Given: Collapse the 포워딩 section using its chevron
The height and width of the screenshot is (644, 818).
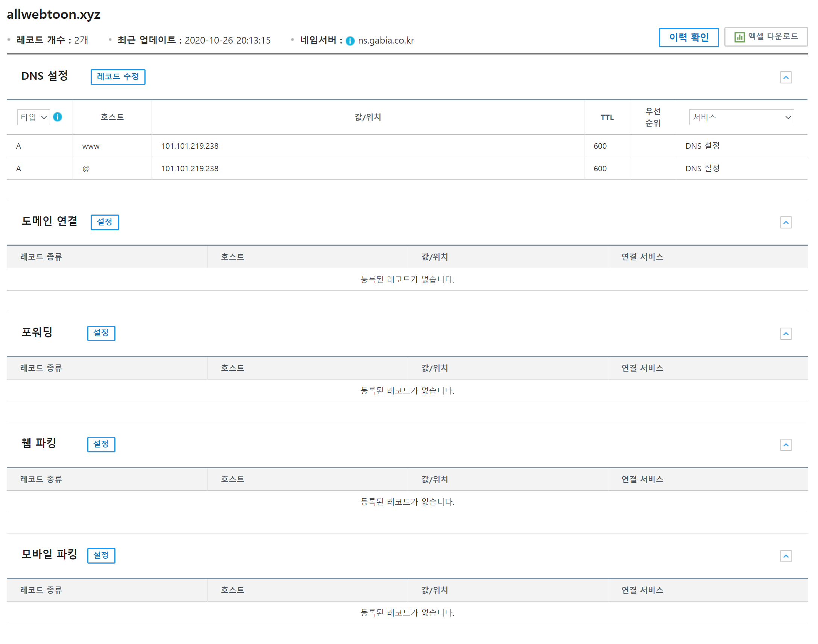Looking at the screenshot, I should point(786,333).
